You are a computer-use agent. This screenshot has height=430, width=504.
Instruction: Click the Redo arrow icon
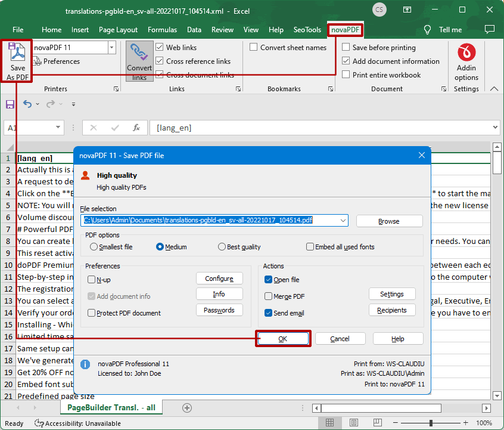[51, 104]
